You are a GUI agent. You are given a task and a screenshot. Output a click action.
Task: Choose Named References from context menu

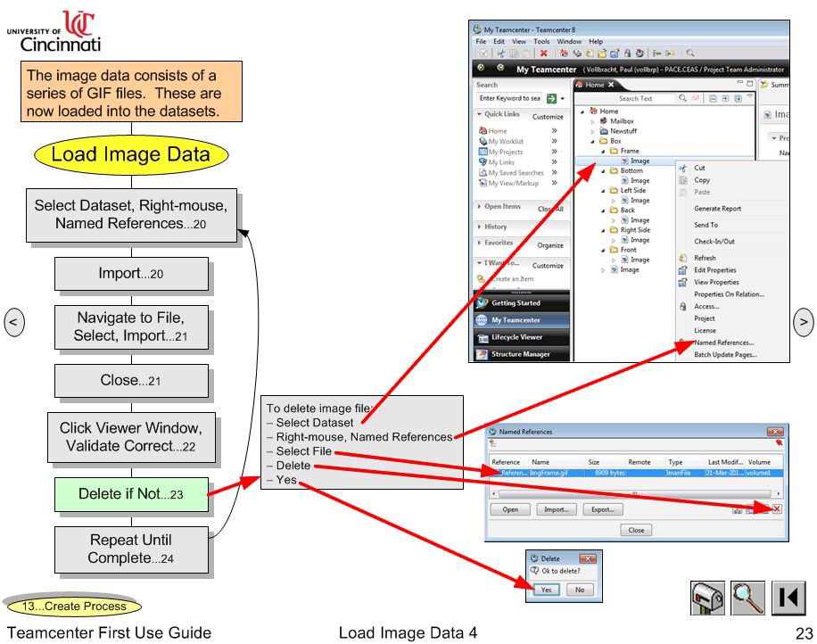pyautogui.click(x=723, y=343)
